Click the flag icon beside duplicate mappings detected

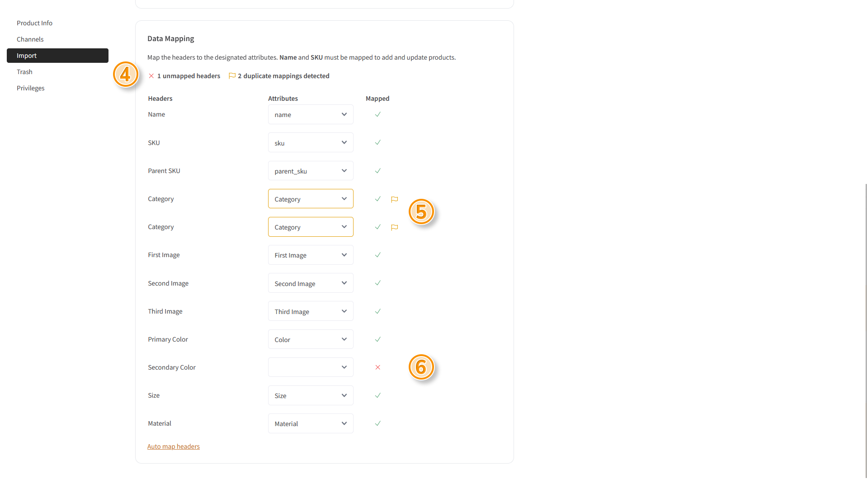point(232,76)
